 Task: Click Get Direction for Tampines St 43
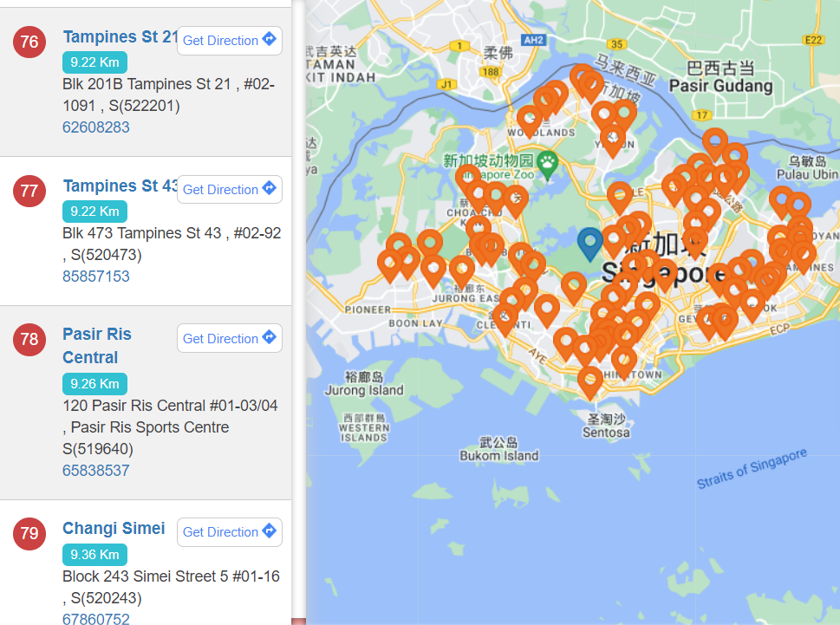click(x=229, y=189)
